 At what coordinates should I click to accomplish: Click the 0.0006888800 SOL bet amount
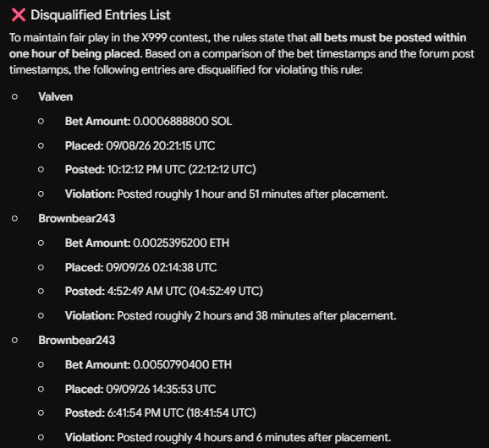pos(183,121)
